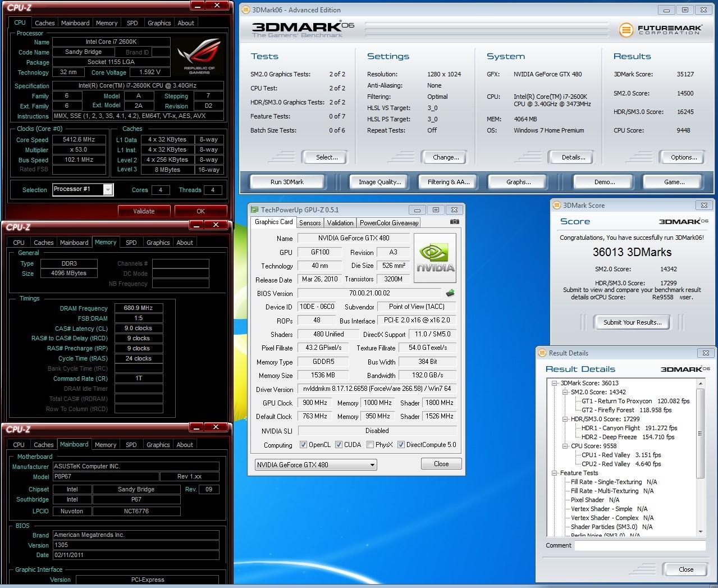Image resolution: width=718 pixels, height=588 pixels.
Task: Click the BIOS Version 70.00.21.00.02 field
Action: click(369, 293)
